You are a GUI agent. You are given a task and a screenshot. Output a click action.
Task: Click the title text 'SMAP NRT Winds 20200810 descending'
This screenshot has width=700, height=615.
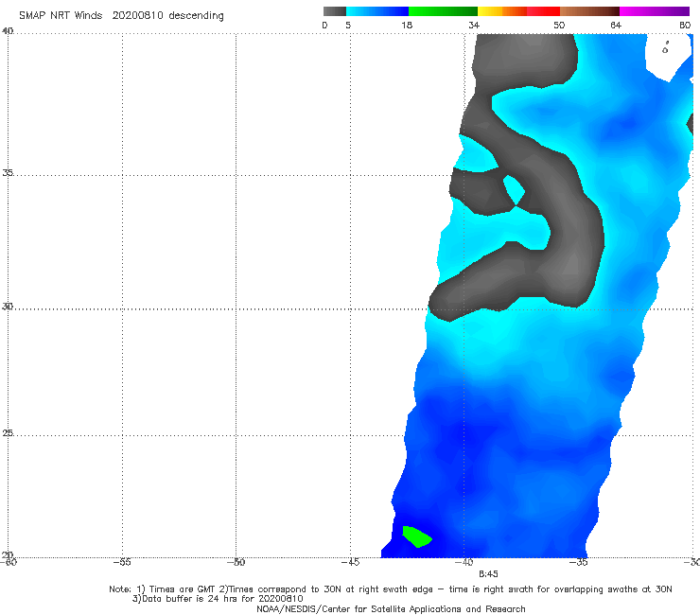point(121,16)
